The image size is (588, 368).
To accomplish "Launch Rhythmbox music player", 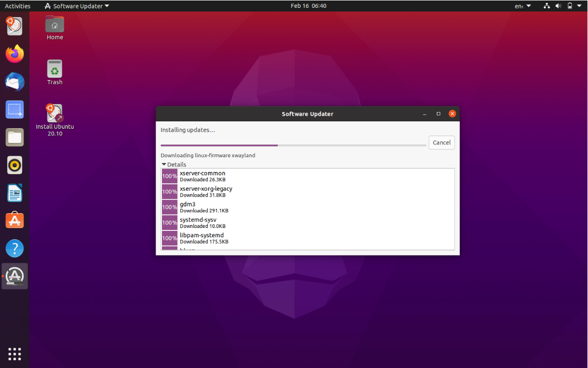I will pyautogui.click(x=15, y=166).
